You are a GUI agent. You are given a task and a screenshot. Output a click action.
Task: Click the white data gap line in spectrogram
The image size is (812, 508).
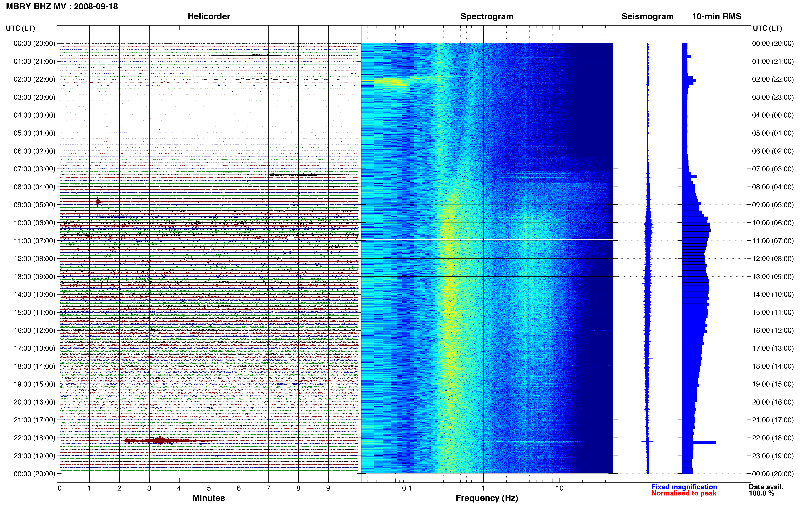pos(487,240)
